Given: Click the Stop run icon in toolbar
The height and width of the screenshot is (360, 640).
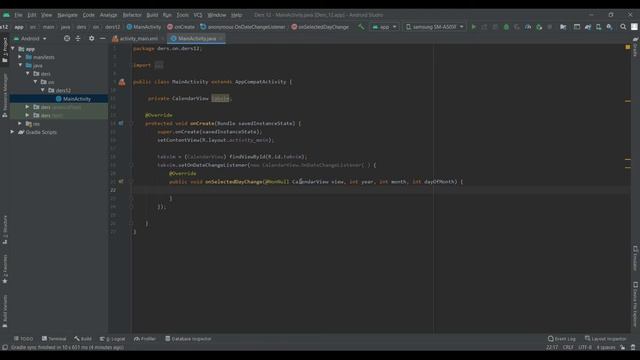Looking at the screenshot, I should click(549, 27).
